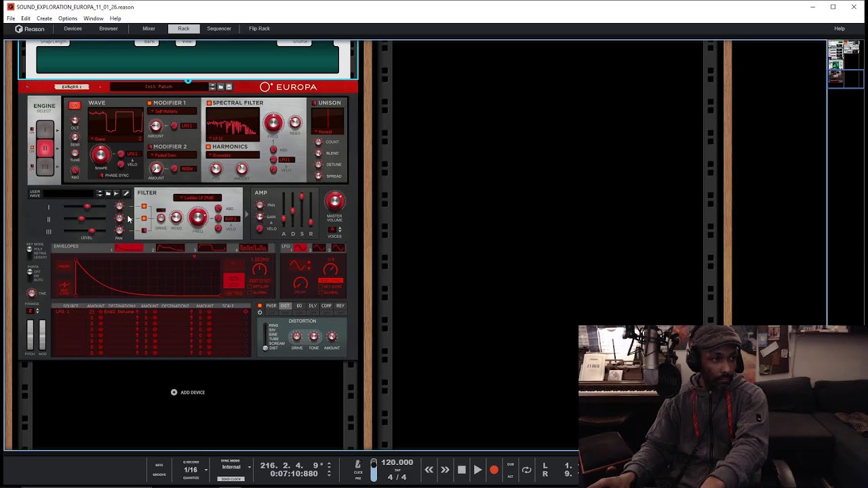Toggle Phase Sync LED
868x488 pixels.
101,175
